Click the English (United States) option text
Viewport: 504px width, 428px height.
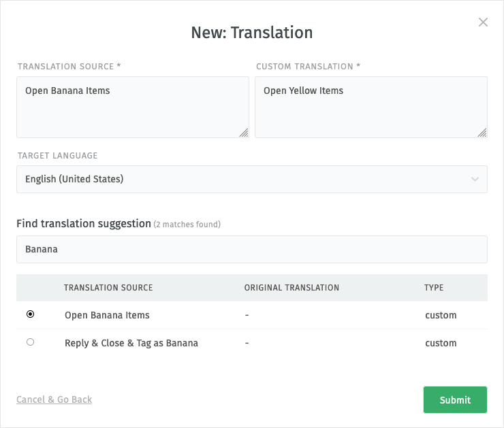[x=74, y=179]
